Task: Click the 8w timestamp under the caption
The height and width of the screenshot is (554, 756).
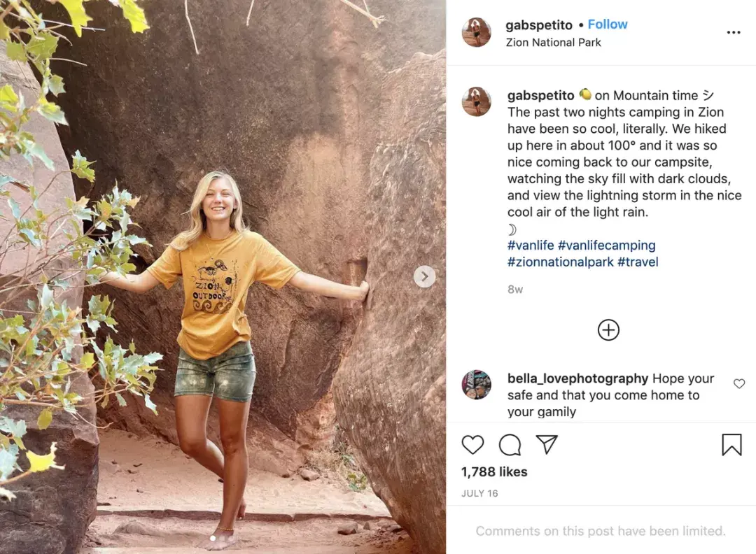Action: [x=514, y=289]
